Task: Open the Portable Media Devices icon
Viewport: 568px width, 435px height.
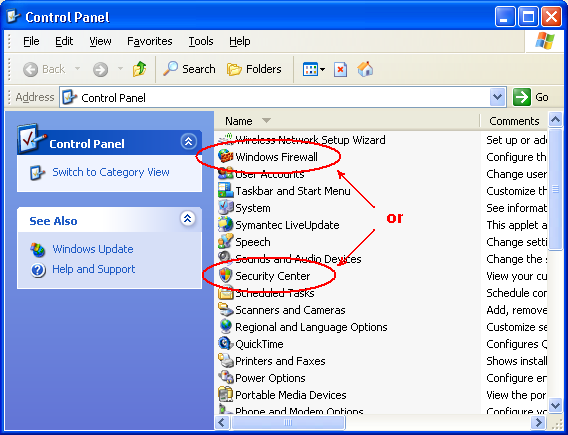Action: (225, 395)
